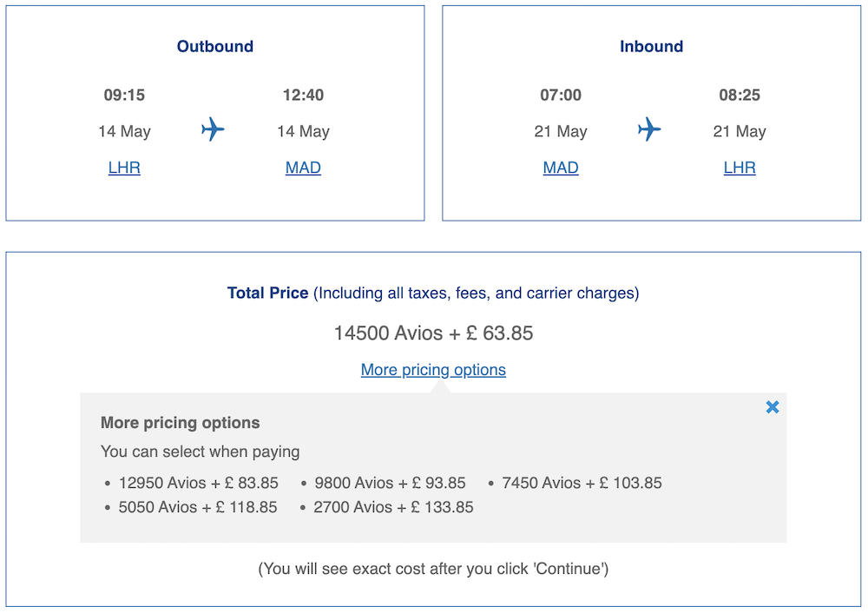The image size is (868, 613).
Task: Collapse the More pricing options link
Action: point(433,370)
